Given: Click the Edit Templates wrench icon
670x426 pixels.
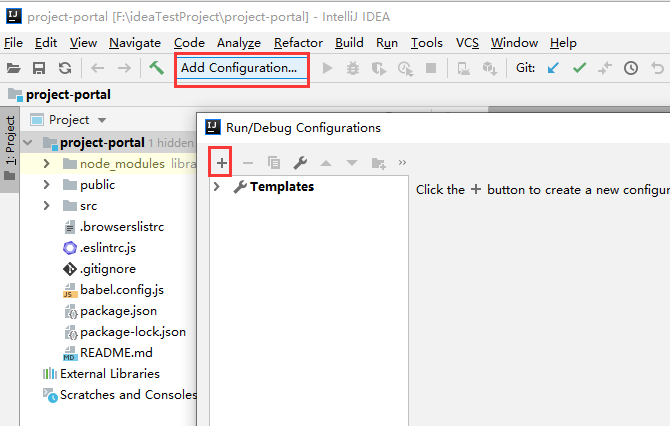Looking at the screenshot, I should tap(300, 163).
